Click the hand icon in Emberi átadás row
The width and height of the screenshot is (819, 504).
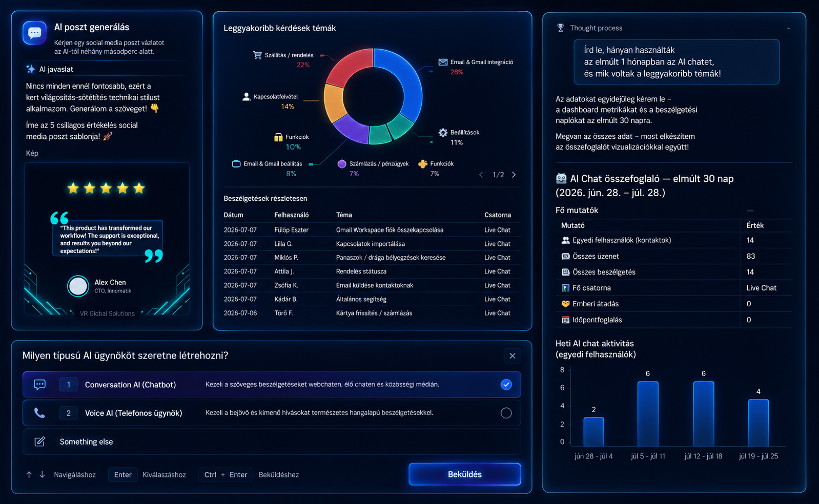click(566, 304)
